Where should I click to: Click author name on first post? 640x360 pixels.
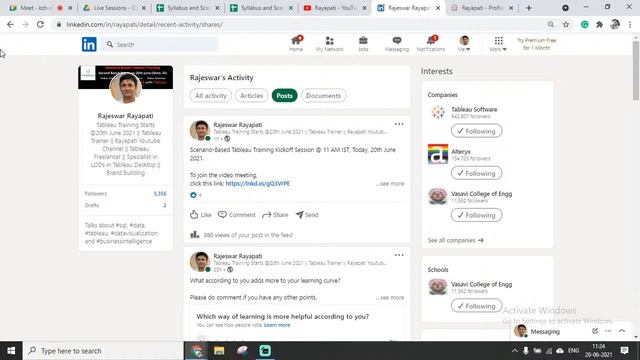[x=238, y=124]
